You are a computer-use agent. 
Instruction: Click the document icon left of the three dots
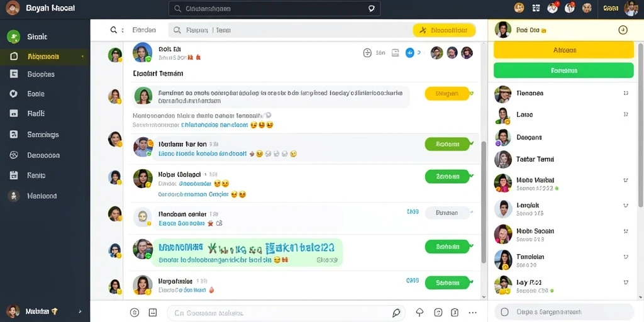(x=454, y=312)
